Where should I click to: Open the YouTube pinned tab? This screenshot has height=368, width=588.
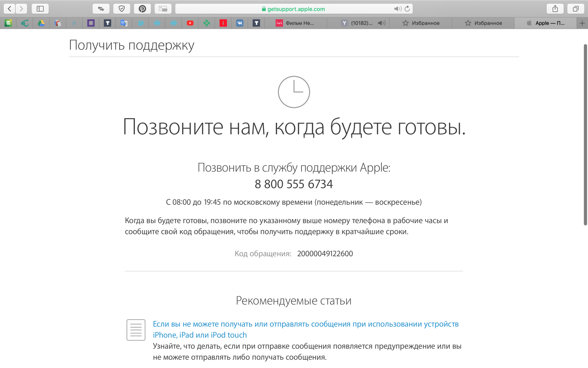tap(190, 23)
